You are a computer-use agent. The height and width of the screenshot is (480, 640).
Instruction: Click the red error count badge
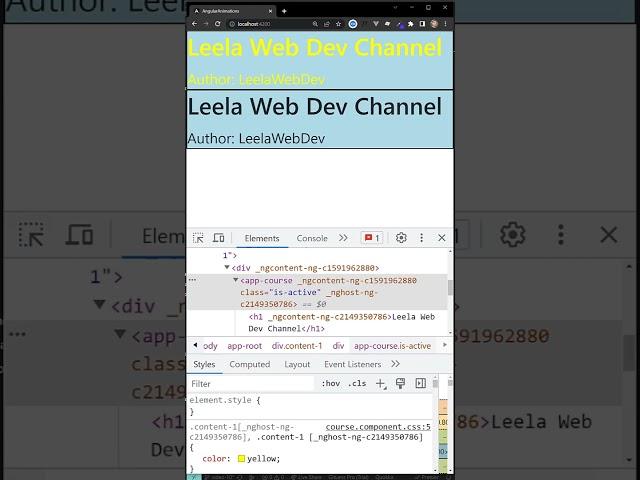(371, 238)
